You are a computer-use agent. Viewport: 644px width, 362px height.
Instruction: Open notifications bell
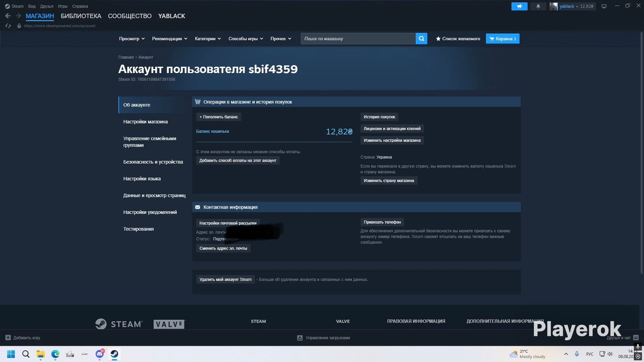[538, 6]
